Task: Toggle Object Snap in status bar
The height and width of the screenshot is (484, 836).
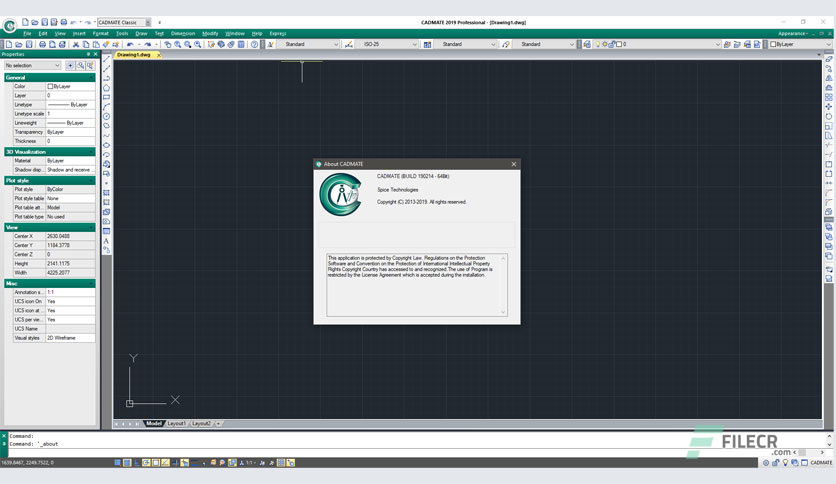Action: pos(156,463)
